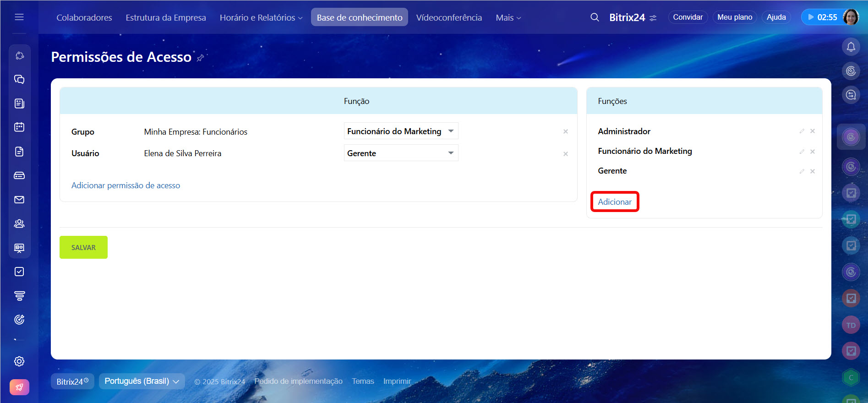Open the hamburger main menu
Image resolution: width=868 pixels, height=403 pixels.
[19, 17]
